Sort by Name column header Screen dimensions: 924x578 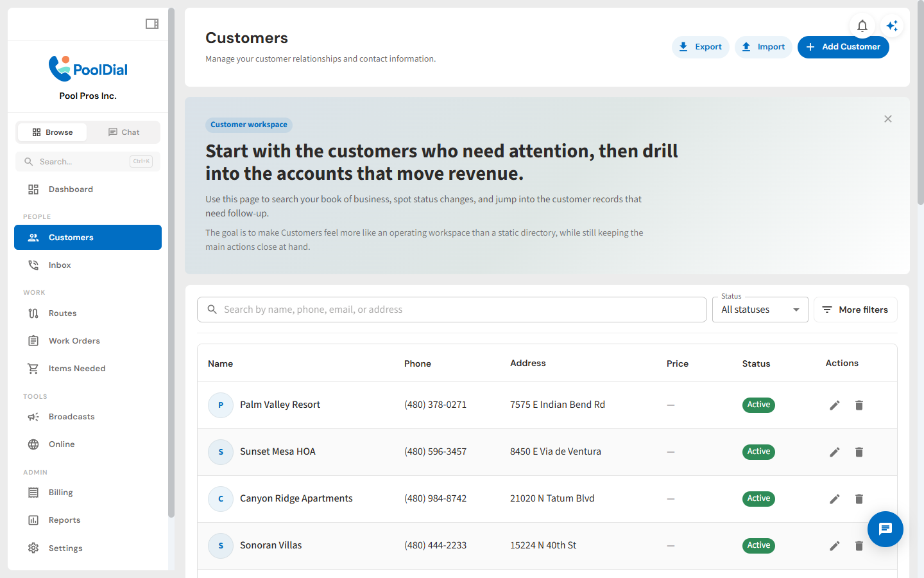[220, 363]
